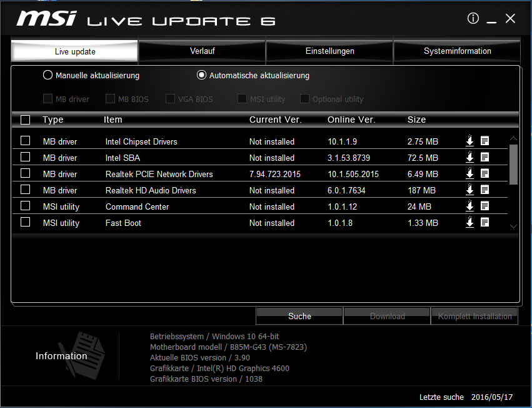This screenshot has width=532, height=408.
Task: Click the Komplett Installation button
Action: tap(474, 316)
